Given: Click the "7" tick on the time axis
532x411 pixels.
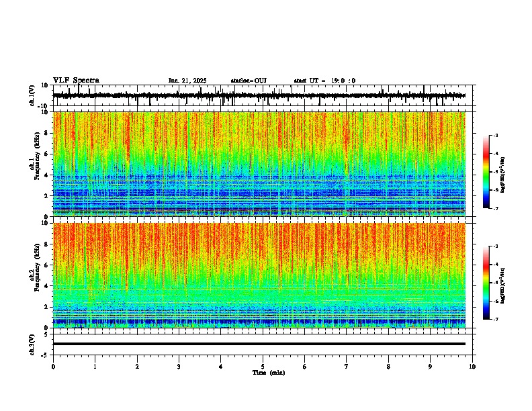Looking at the screenshot, I should coord(347,367).
